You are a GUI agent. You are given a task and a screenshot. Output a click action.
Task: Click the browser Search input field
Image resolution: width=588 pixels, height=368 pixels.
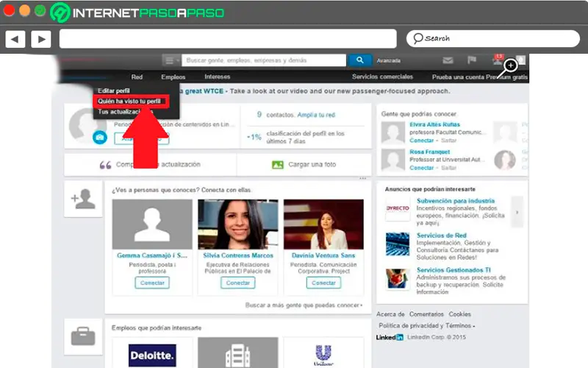coord(493,38)
